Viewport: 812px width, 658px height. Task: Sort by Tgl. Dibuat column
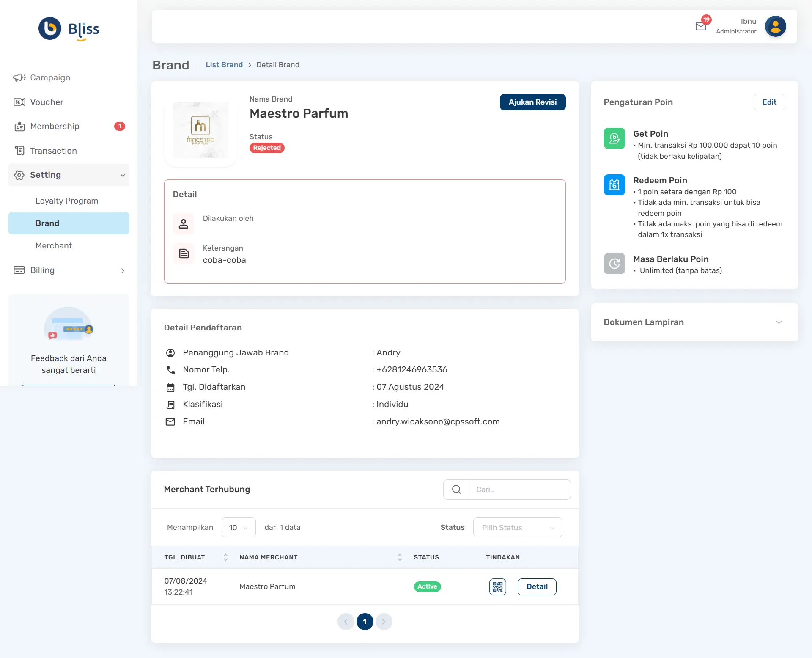click(x=225, y=557)
